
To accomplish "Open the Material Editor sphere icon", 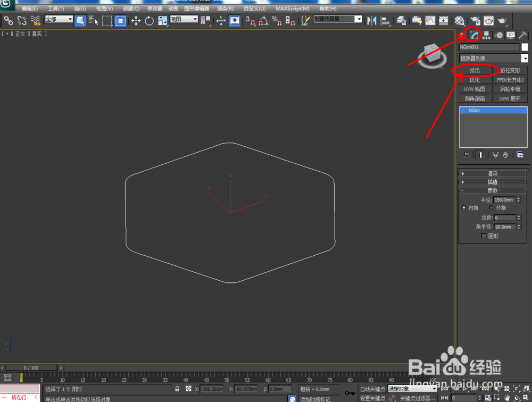I will point(460,21).
